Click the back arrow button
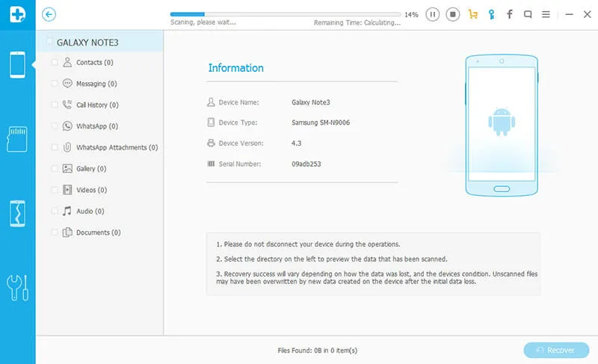598x364 pixels. point(49,14)
